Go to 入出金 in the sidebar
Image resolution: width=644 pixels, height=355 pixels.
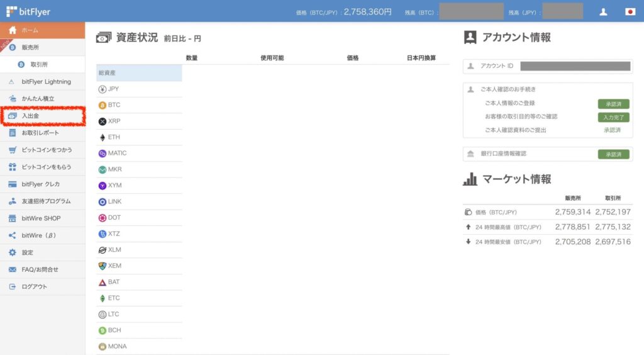click(43, 116)
